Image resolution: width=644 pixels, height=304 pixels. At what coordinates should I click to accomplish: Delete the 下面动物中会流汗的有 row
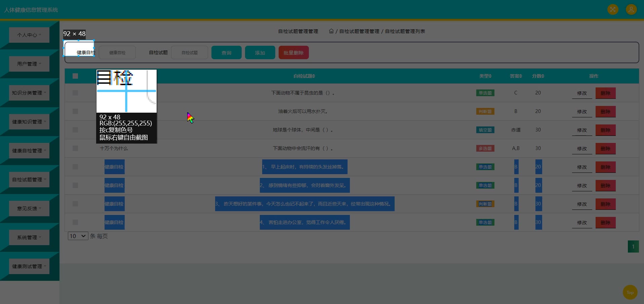coord(606,149)
